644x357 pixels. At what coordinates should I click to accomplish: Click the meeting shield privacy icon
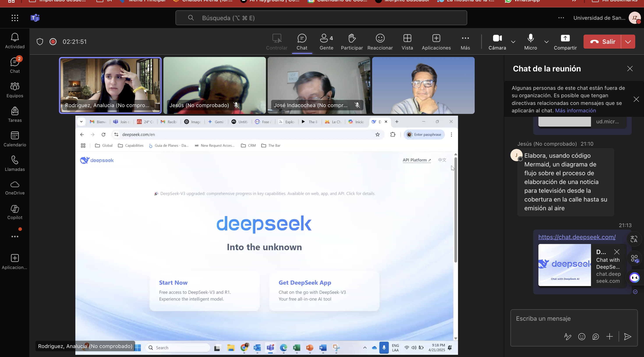click(x=40, y=41)
